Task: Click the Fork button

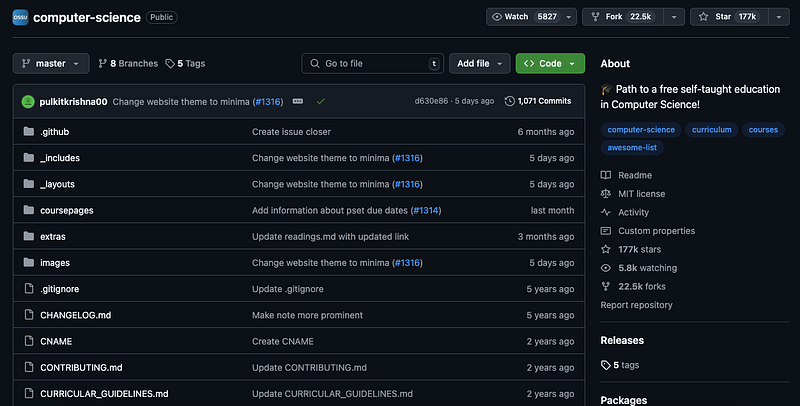Action: point(623,17)
